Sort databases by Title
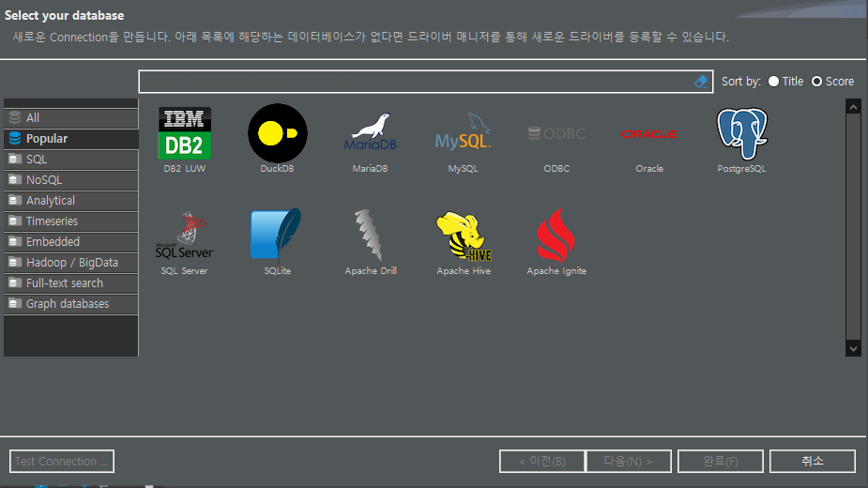868x488 pixels. [x=785, y=82]
